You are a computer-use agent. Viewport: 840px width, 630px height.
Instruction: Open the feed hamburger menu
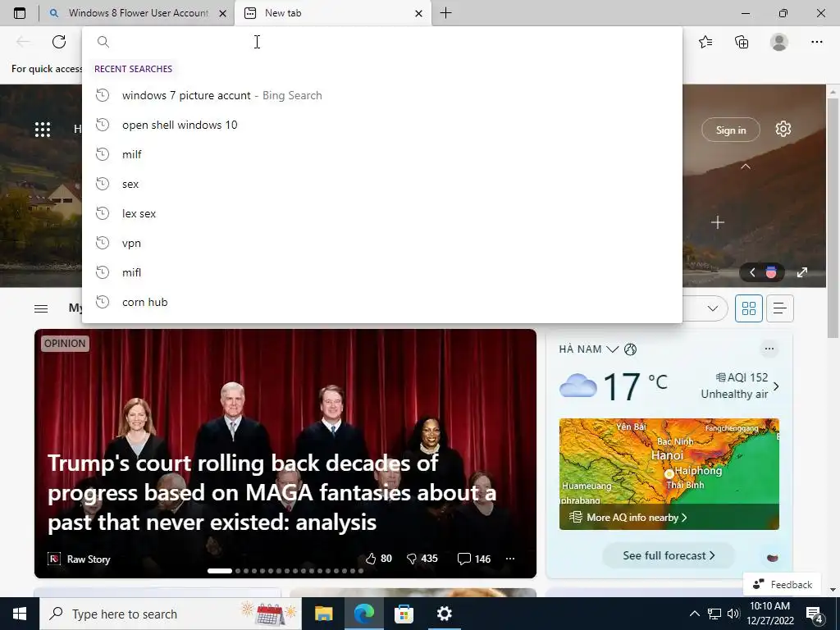41,308
